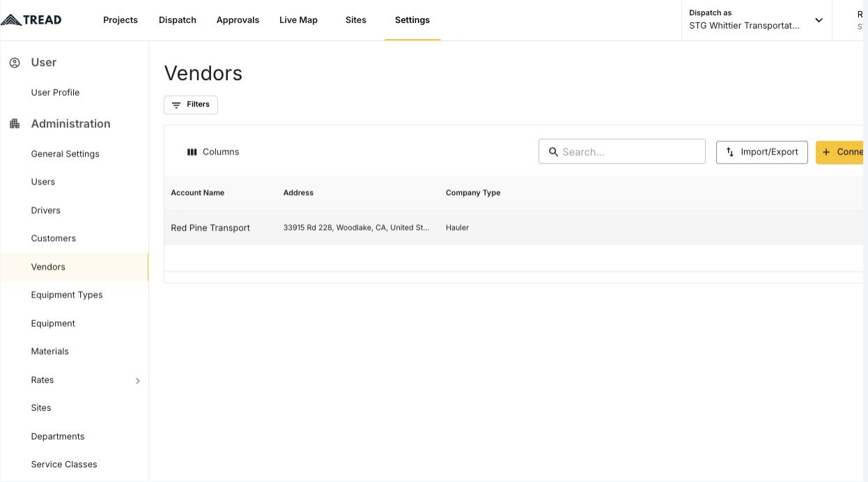Click the Company Type column header
Screen dimensions: 868x482
pos(473,193)
